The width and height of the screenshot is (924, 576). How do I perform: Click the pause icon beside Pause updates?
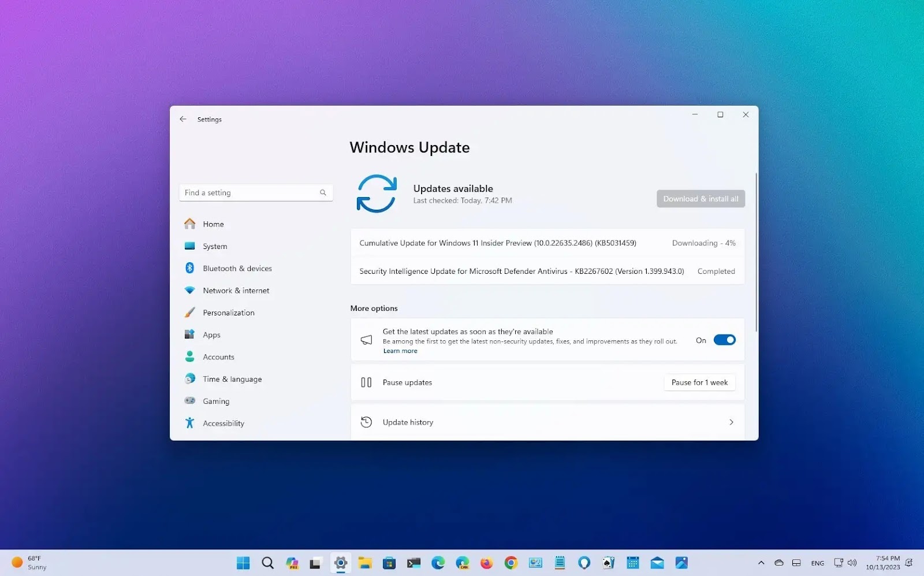pos(366,382)
